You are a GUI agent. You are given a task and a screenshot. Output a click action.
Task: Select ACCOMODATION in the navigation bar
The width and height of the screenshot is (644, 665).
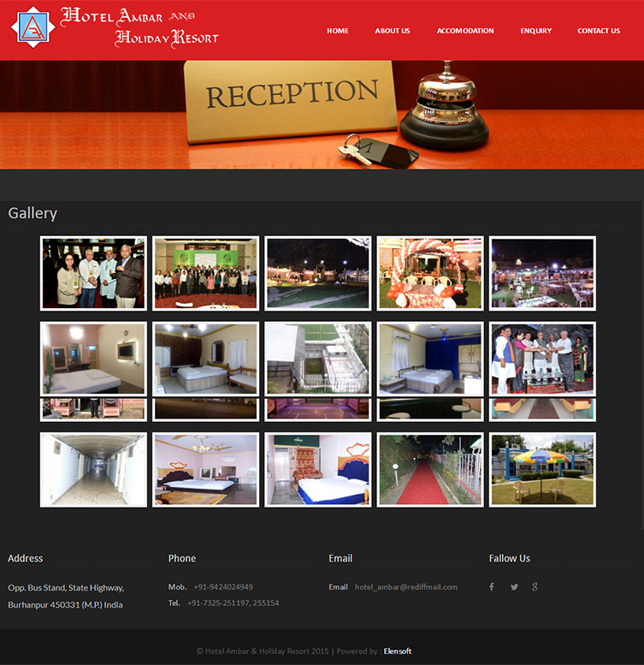(x=464, y=31)
